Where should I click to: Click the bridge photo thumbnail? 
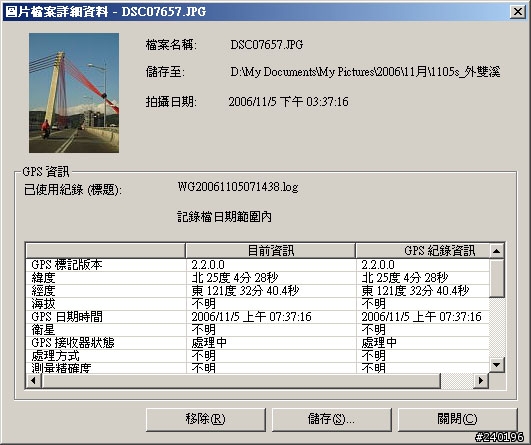pyautogui.click(x=74, y=93)
